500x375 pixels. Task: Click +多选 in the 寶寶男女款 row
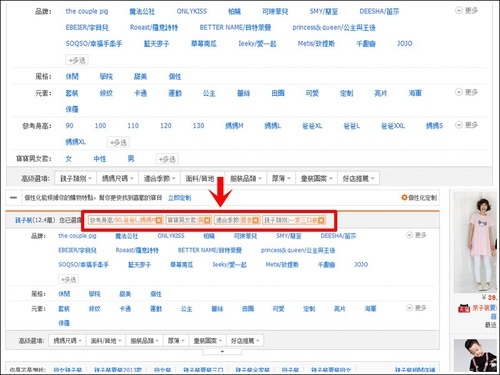pos(167,159)
